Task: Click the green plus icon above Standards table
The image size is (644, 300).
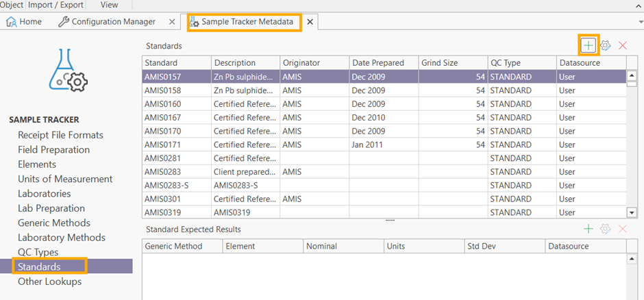Action: (589, 45)
